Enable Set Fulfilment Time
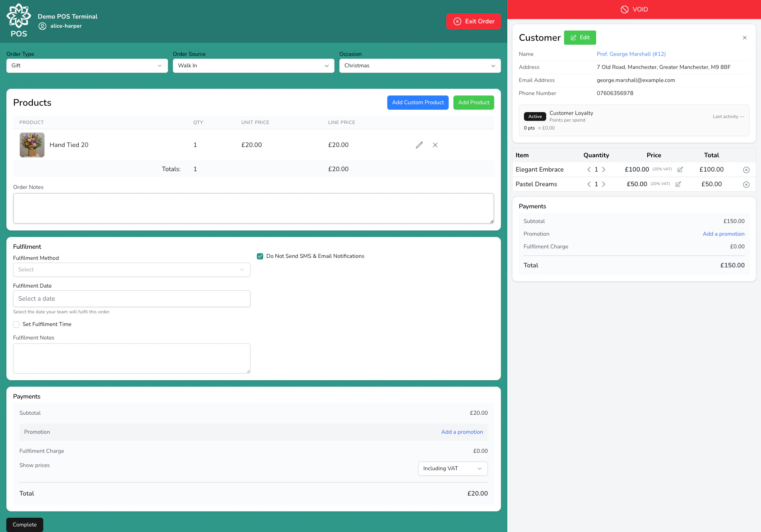 point(16,324)
